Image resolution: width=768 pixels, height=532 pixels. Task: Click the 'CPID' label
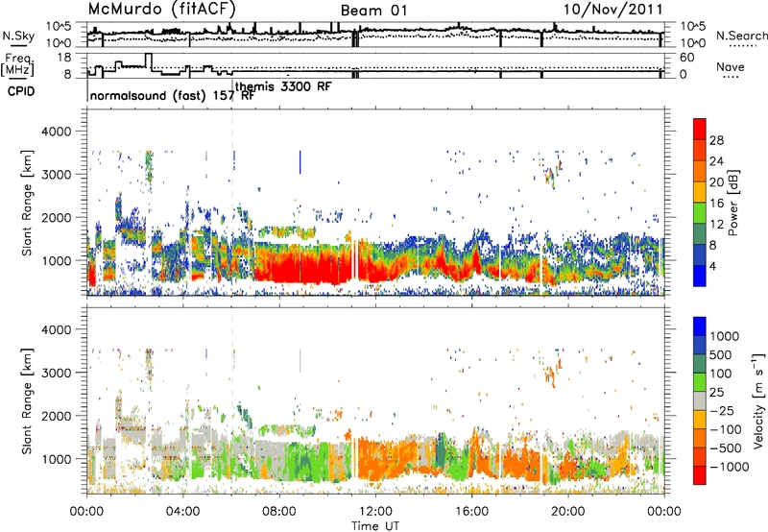coord(20,91)
